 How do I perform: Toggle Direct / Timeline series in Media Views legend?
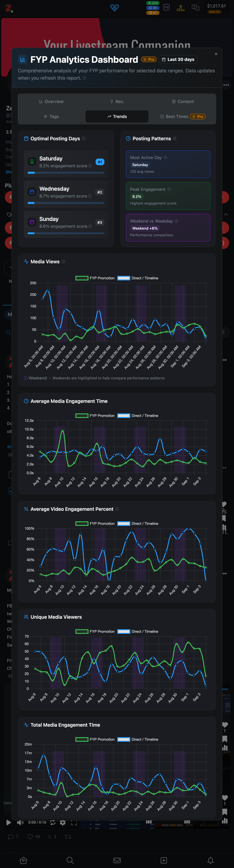pos(138,278)
